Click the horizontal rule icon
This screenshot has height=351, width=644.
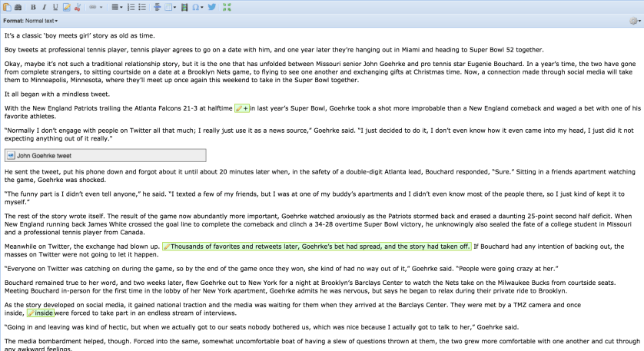tap(158, 7)
